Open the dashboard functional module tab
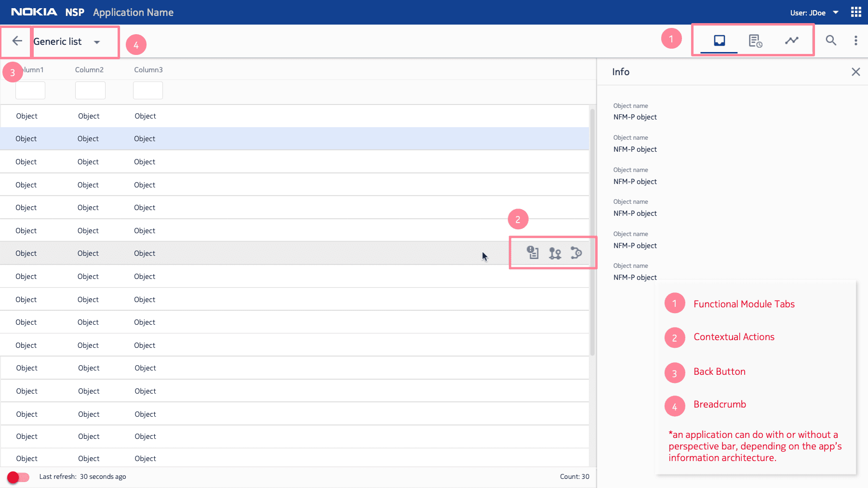 (719, 40)
